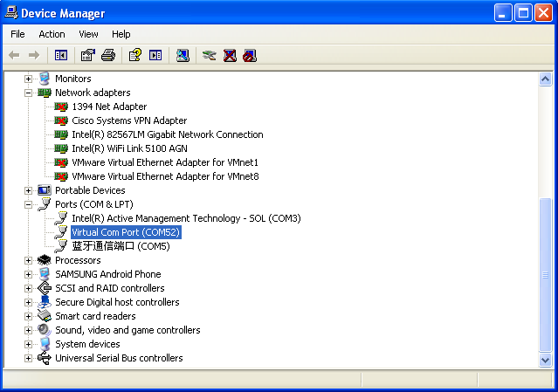This screenshot has width=558, height=392.
Task: Expand the Monitors node
Action: [29, 79]
